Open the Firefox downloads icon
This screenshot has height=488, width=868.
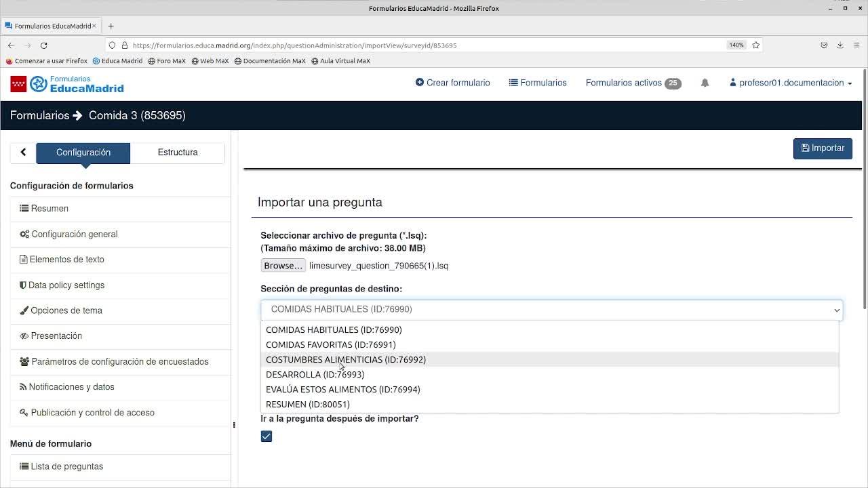840,45
